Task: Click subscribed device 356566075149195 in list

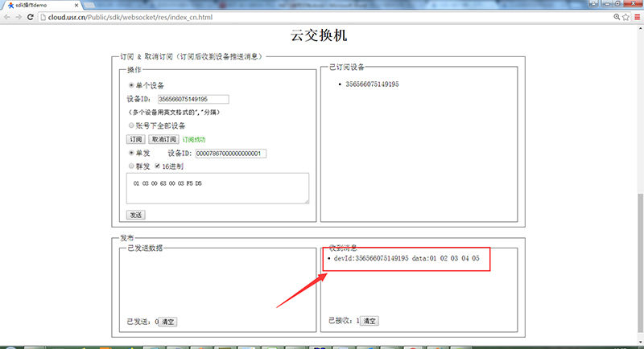Action: pos(372,84)
